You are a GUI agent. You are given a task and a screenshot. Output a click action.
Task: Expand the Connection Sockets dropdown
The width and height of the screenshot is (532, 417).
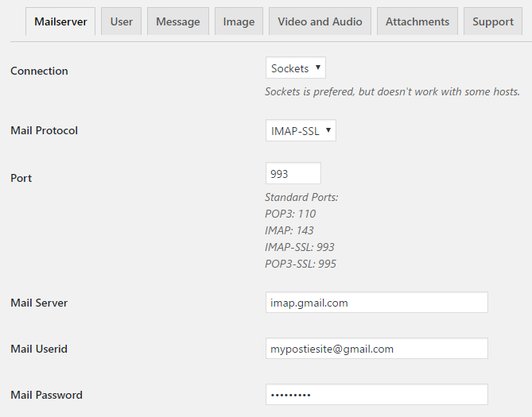click(296, 68)
